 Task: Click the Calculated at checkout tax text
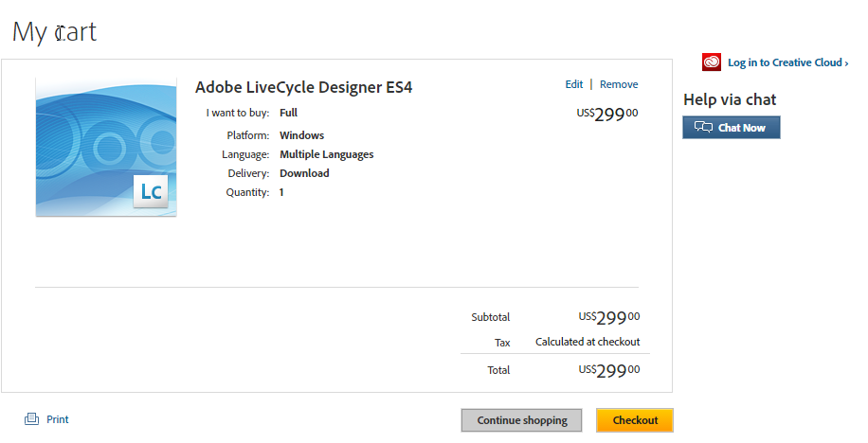(x=588, y=342)
